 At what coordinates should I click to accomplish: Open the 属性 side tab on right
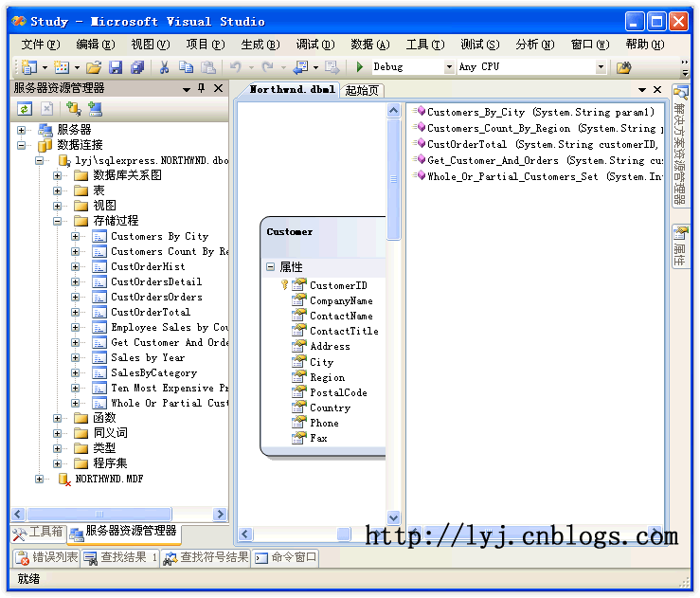[680, 246]
